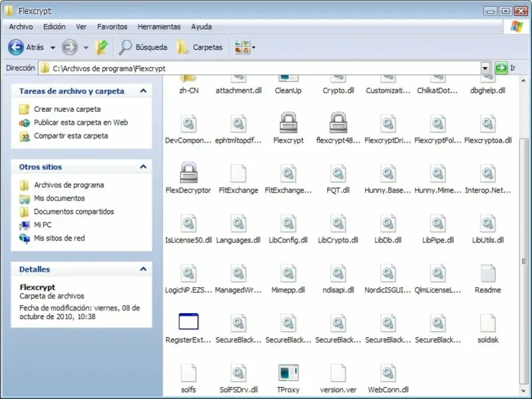Image resolution: width=532 pixels, height=399 pixels.
Task: Click the Up one level folder icon
Action: click(101, 47)
